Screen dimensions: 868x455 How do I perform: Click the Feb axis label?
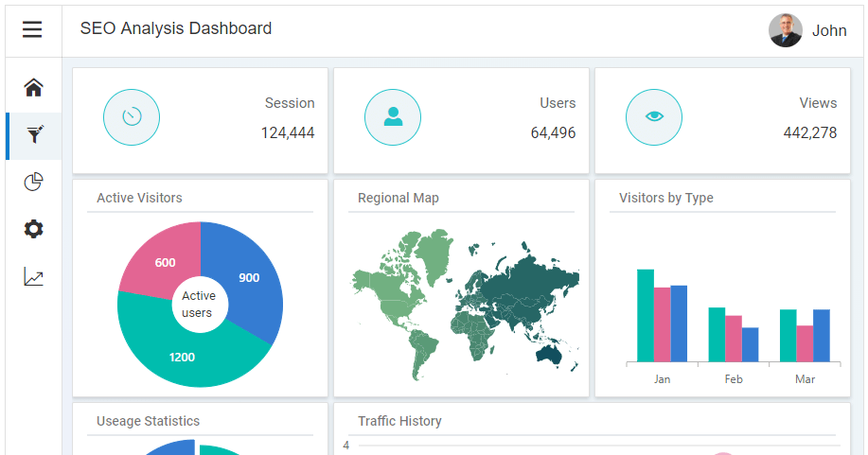pyautogui.click(x=734, y=379)
